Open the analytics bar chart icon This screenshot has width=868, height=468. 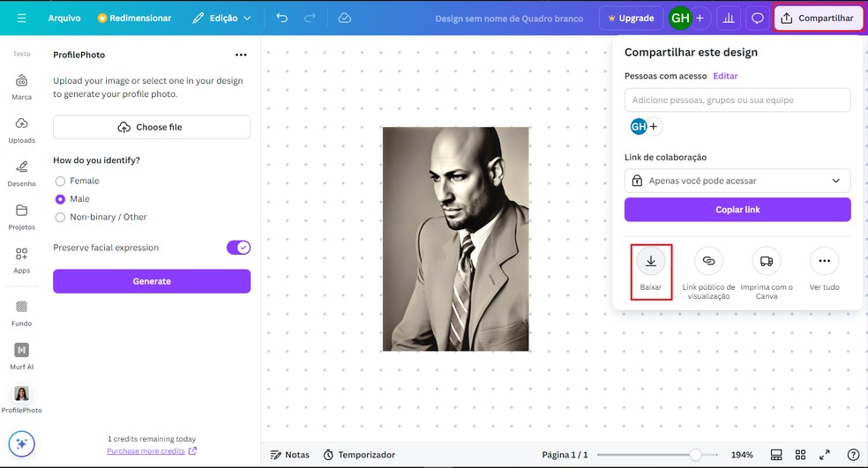(729, 19)
